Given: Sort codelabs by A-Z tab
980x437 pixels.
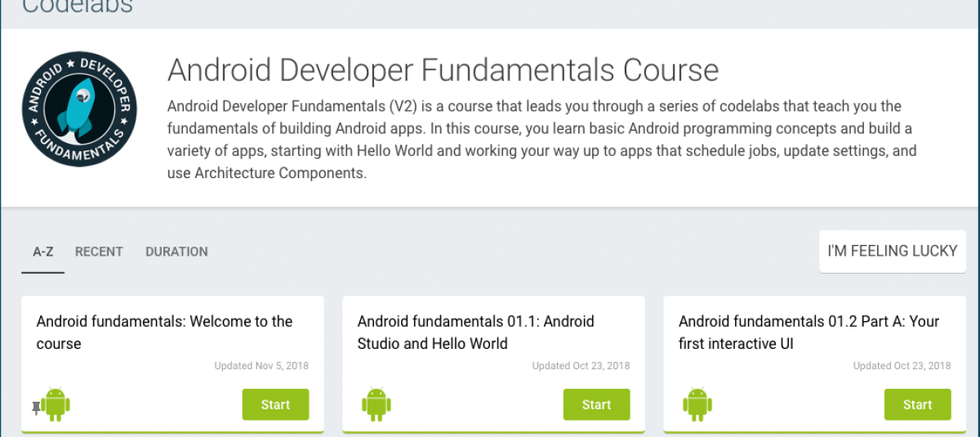Looking at the screenshot, I should point(42,252).
